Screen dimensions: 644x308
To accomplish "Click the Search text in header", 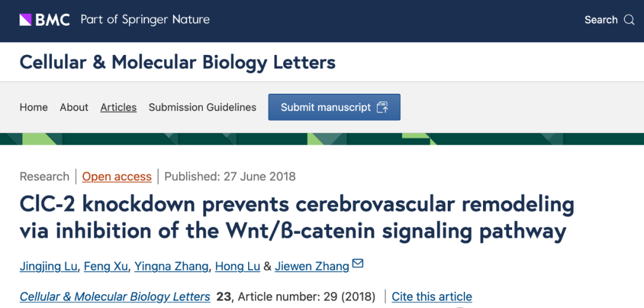I will [601, 20].
